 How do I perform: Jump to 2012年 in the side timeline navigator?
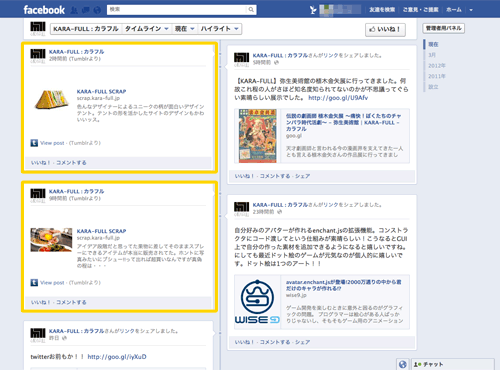(x=437, y=66)
